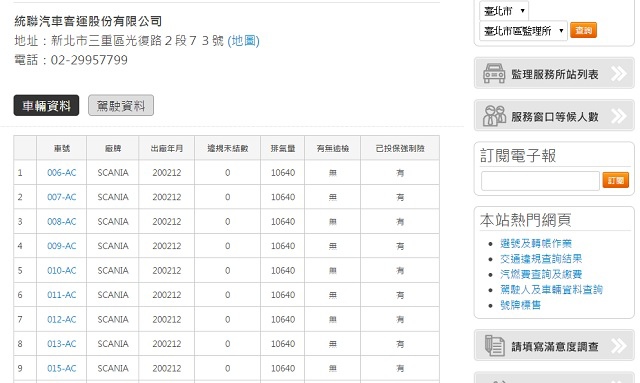Open vehicle plate 011-AC link

(62, 295)
